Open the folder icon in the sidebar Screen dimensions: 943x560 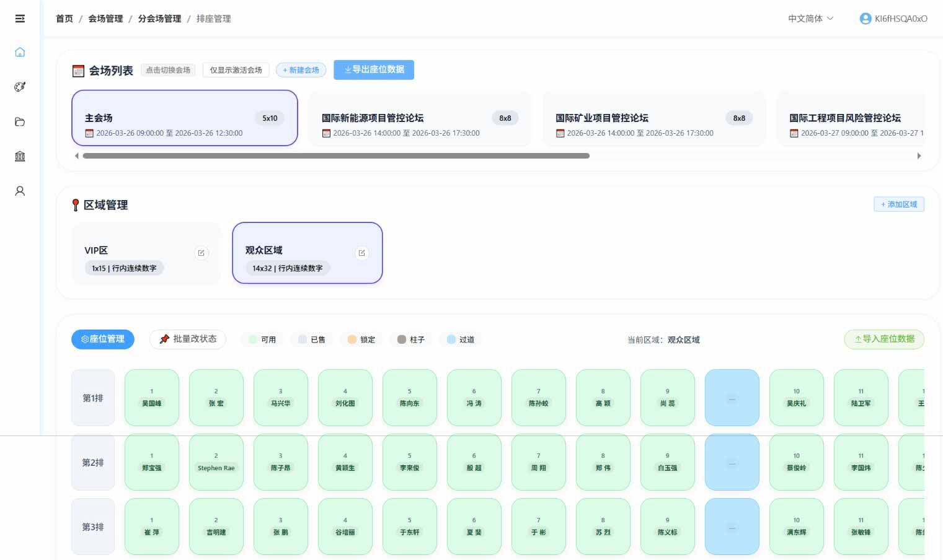(x=20, y=121)
